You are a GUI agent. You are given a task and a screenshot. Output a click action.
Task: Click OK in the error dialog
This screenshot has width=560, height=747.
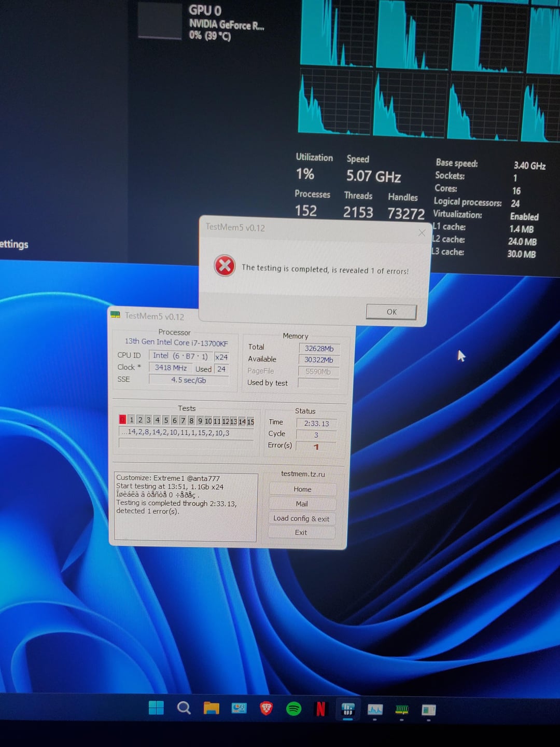[x=391, y=312]
